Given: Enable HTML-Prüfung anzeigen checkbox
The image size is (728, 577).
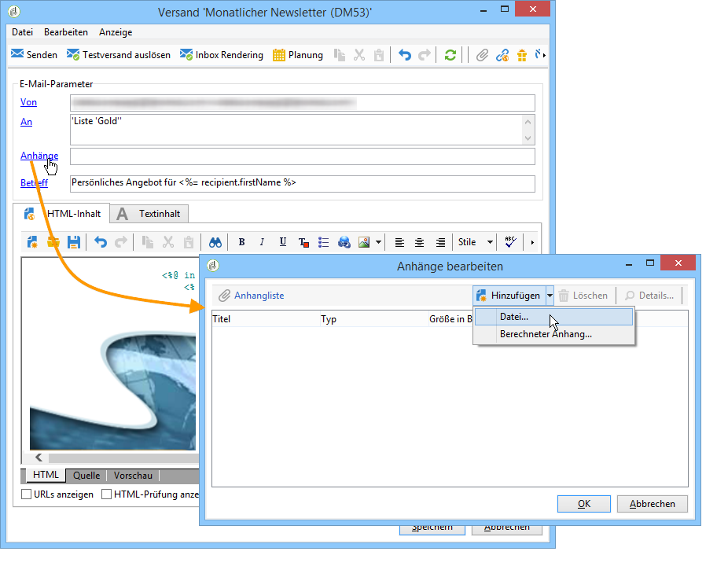Looking at the screenshot, I should click(x=106, y=494).
